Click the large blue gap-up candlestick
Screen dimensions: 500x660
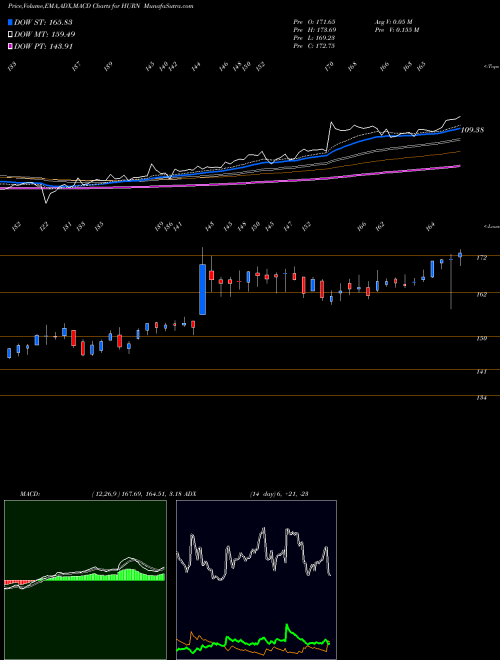(x=202, y=289)
